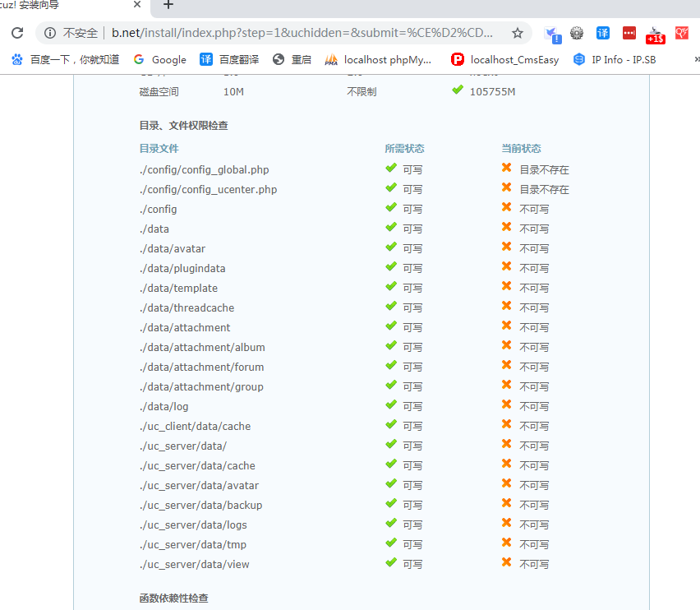Open the localhost_CmsEasy bookmark

pyautogui.click(x=505, y=59)
